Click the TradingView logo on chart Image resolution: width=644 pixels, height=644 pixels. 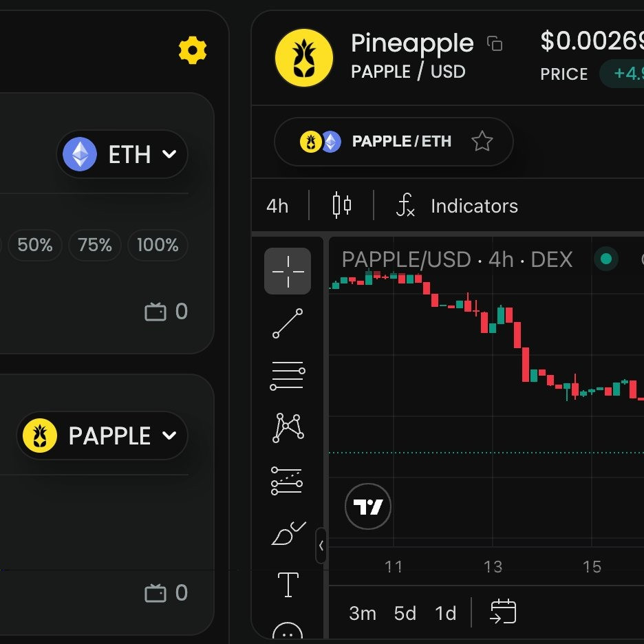click(367, 507)
